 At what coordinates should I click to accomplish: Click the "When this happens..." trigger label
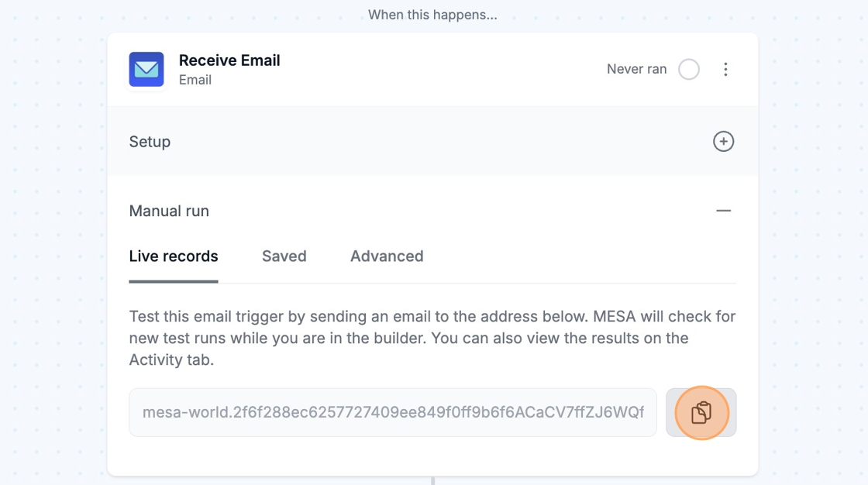coord(432,15)
